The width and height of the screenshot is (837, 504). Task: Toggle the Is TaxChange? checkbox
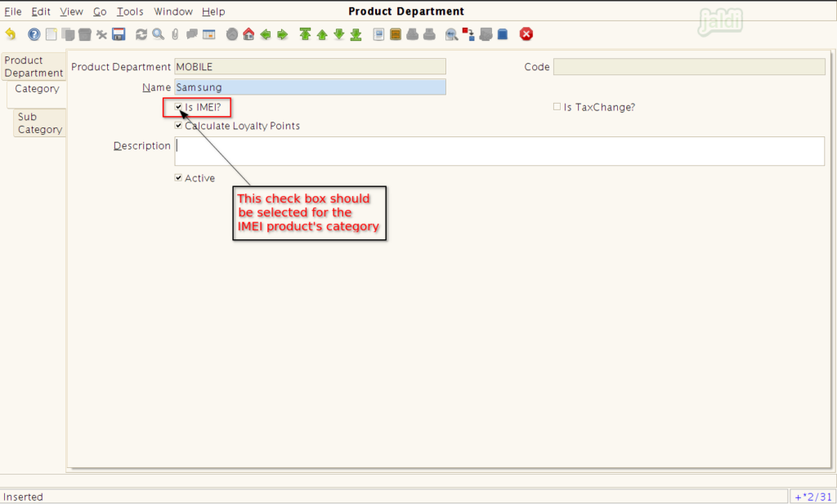coord(557,107)
